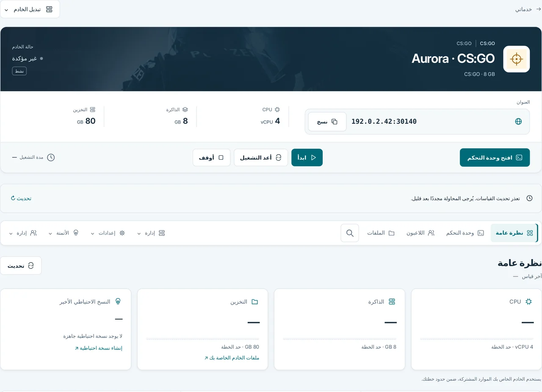Click the إنشاء نسخة احتياطية link

pyautogui.click(x=99, y=348)
